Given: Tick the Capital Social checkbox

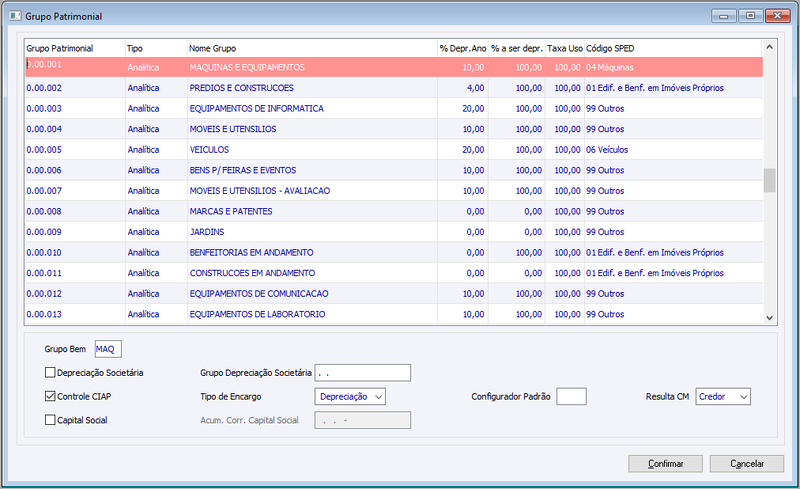Looking at the screenshot, I should click(50, 420).
